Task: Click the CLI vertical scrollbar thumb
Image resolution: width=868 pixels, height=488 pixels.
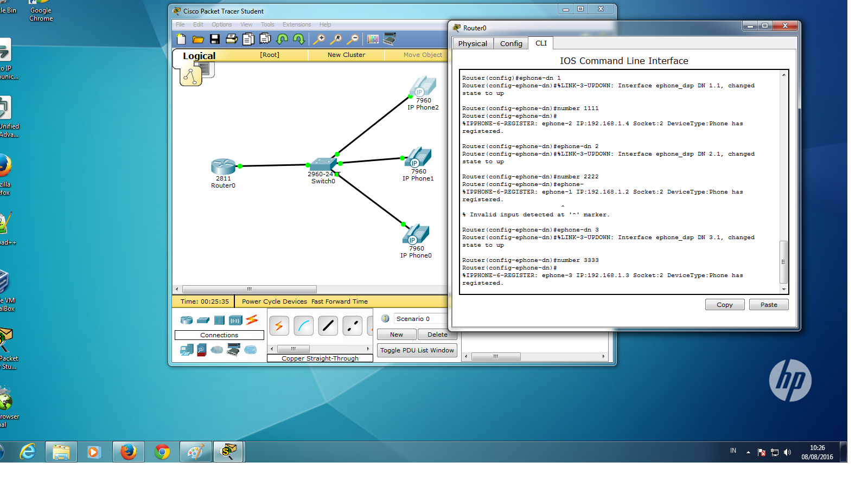Action: 783,262
